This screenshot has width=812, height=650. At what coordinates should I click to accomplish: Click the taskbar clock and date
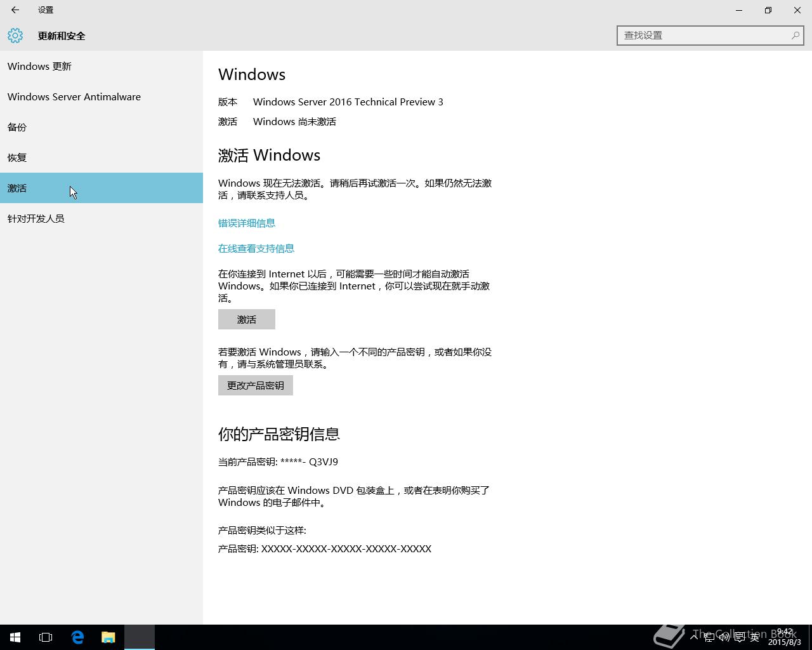[785, 637]
